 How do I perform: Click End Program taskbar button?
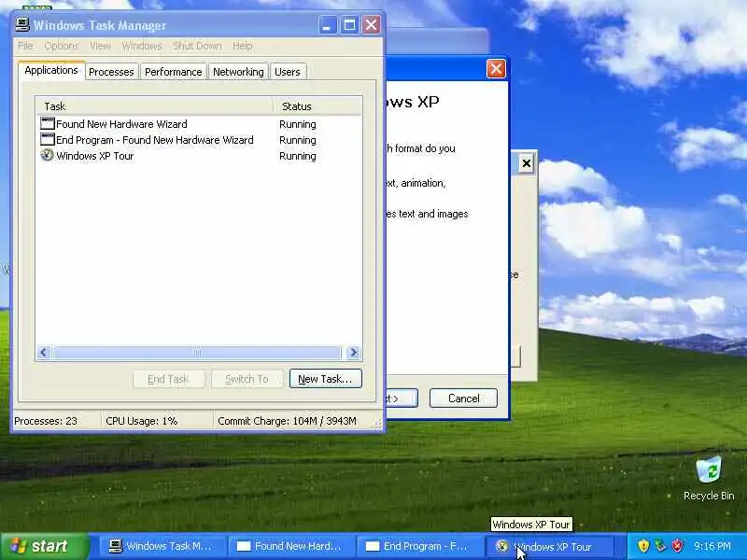coord(419,546)
